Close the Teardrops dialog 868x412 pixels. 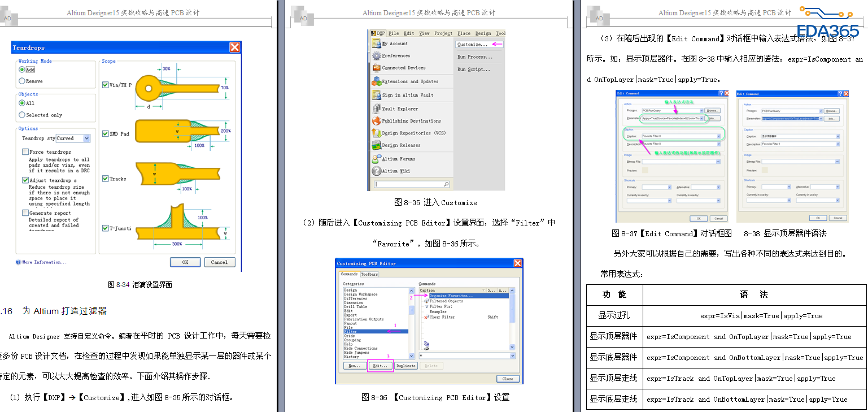point(234,47)
